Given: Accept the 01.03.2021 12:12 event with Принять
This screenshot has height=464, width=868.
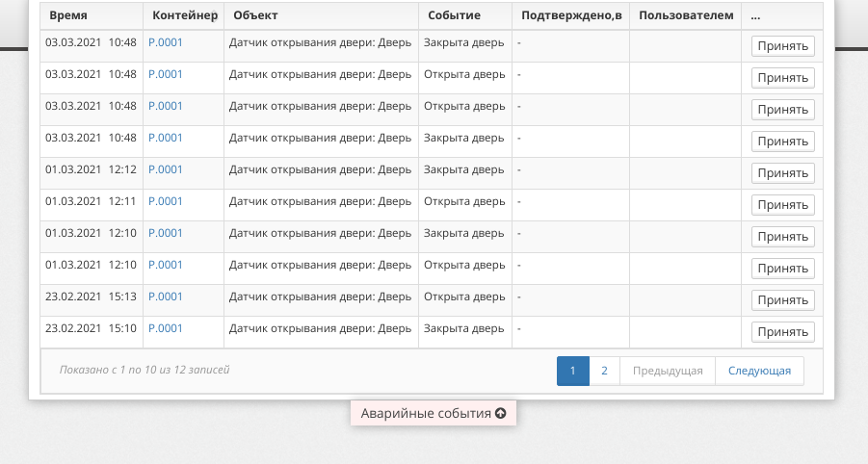Looking at the screenshot, I should pyautogui.click(x=782, y=173).
